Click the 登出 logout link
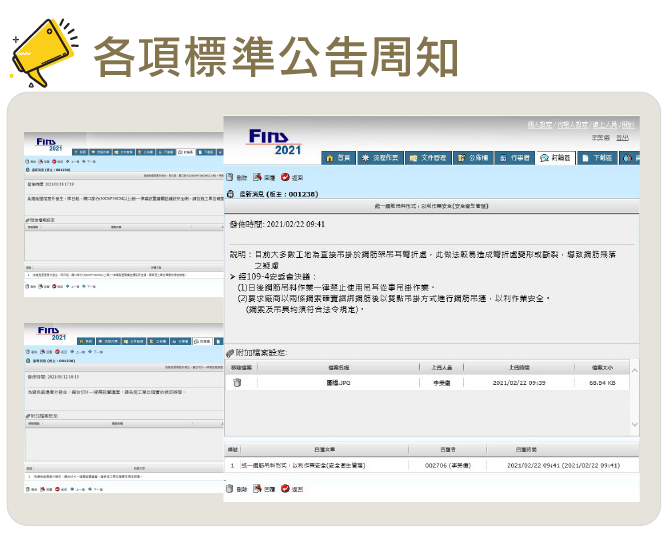 coord(622,138)
